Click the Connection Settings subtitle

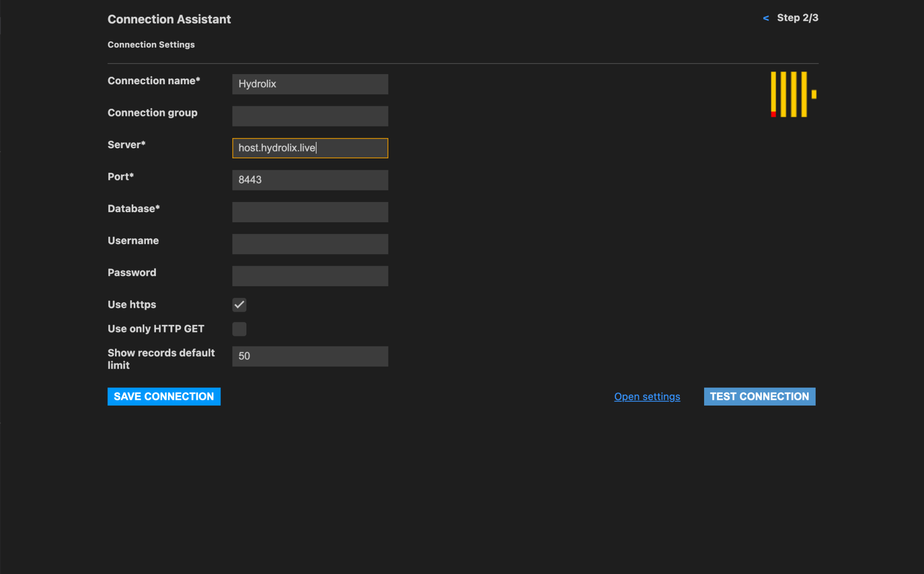151,45
